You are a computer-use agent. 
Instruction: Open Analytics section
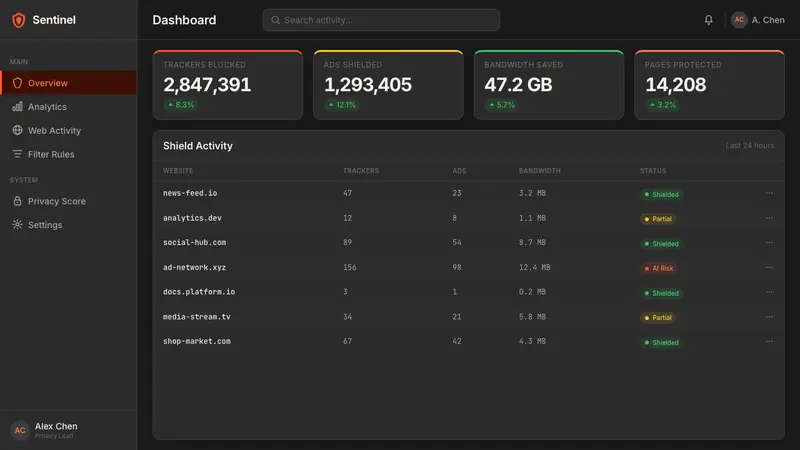click(x=69, y=107)
